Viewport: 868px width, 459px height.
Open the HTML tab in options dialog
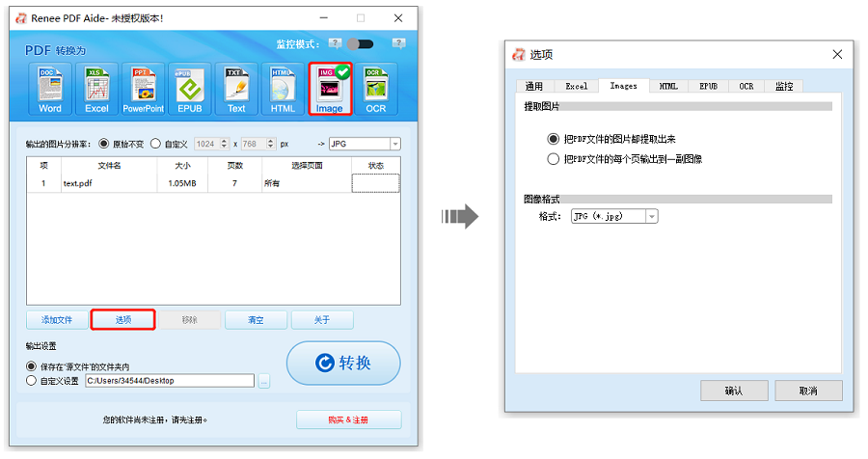pyautogui.click(x=668, y=87)
